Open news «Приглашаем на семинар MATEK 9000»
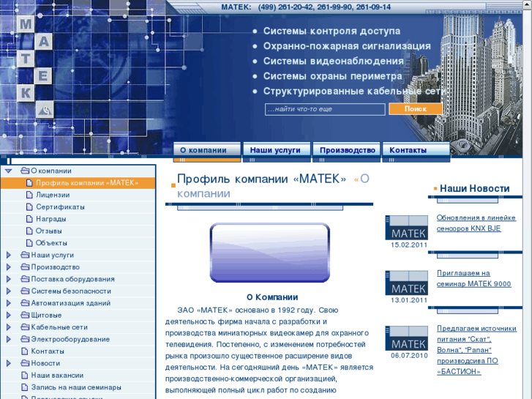 coord(473,278)
